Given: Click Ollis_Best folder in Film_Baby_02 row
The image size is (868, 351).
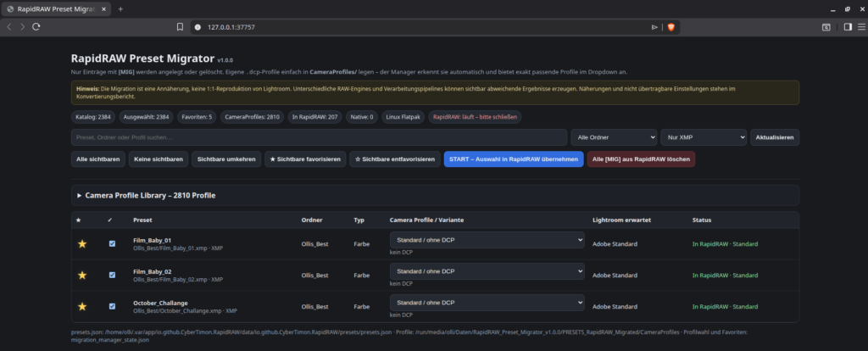Looking at the screenshot, I should (x=315, y=276).
